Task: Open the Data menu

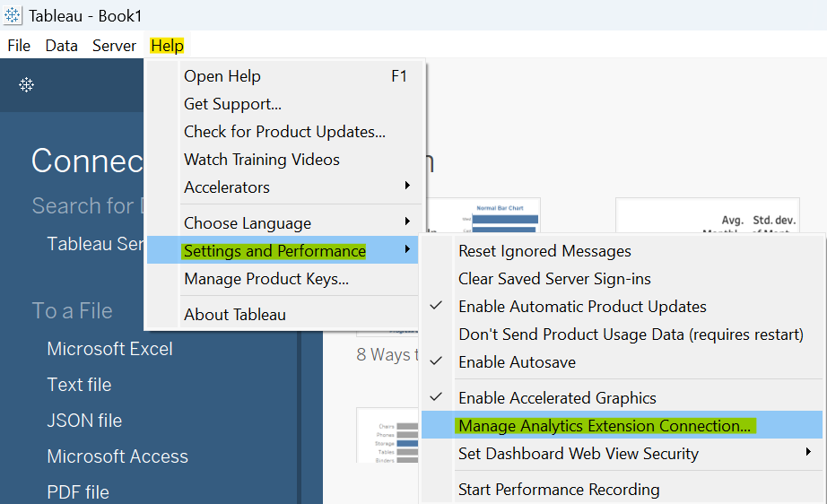Action: [x=62, y=46]
